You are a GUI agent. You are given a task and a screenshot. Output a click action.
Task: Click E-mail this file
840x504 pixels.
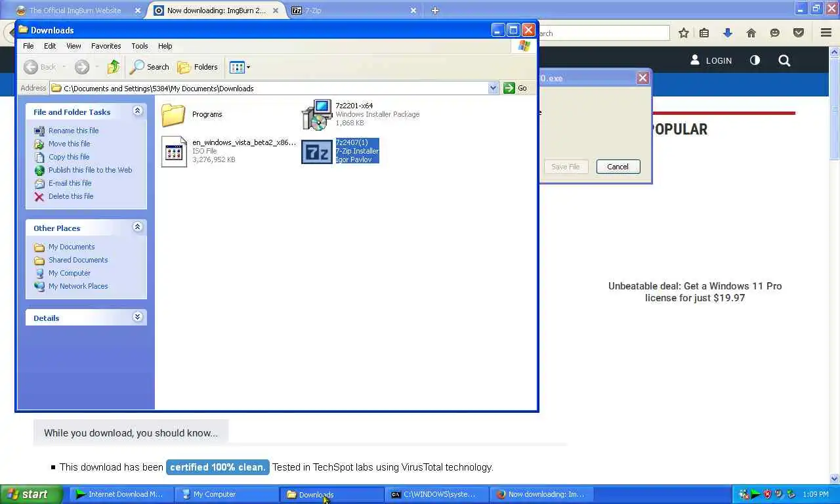click(70, 183)
